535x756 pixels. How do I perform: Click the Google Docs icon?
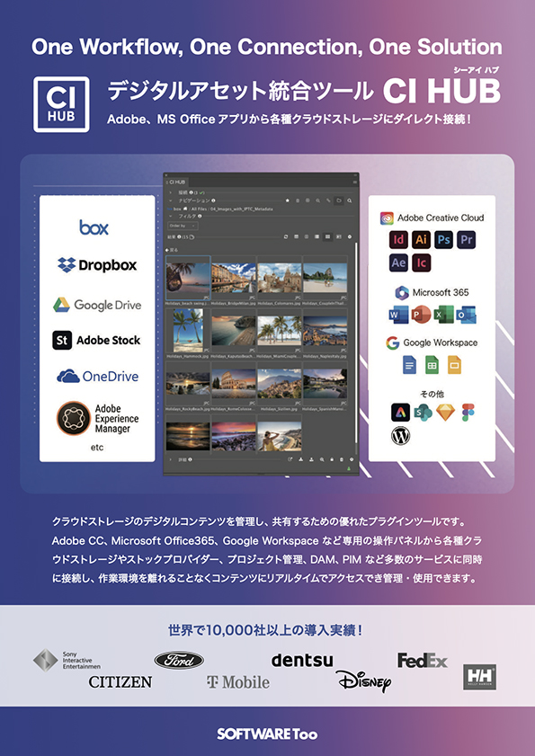point(409,365)
